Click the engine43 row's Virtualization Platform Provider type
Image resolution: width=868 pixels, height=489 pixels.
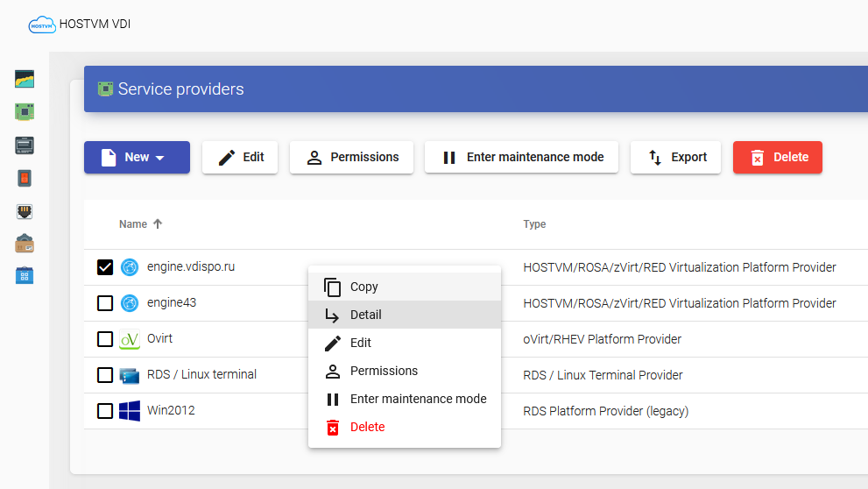coord(679,303)
